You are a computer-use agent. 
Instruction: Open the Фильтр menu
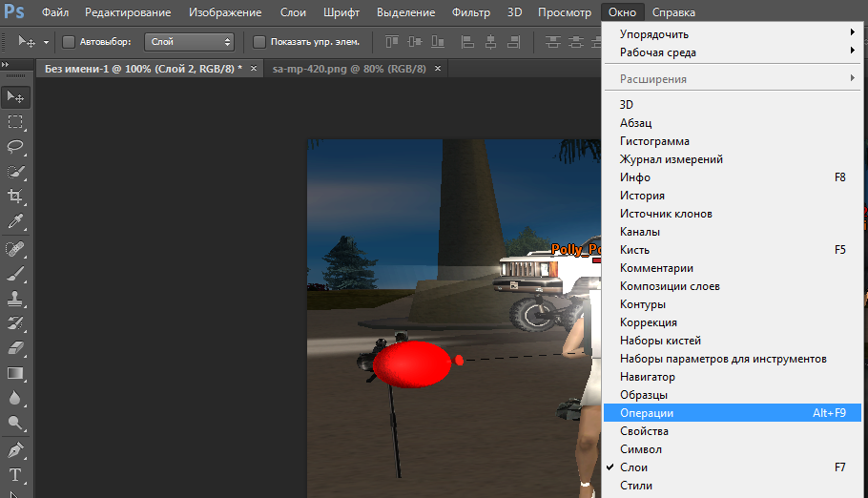470,12
